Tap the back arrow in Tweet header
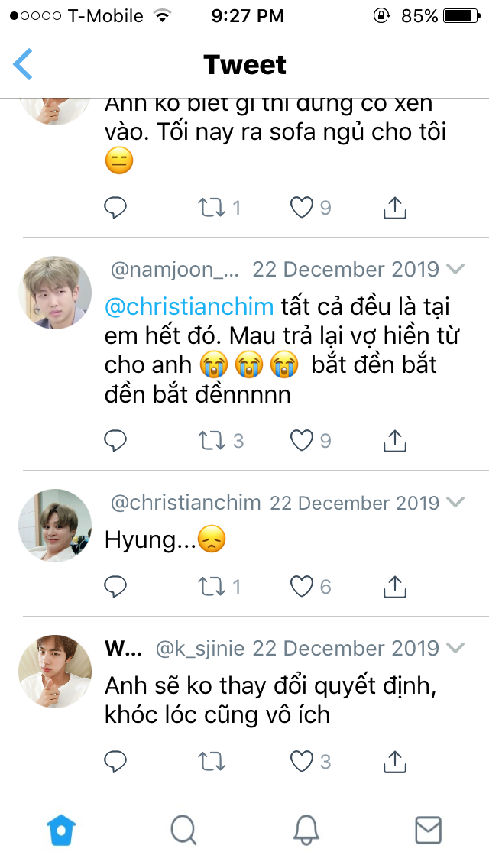 (24, 64)
